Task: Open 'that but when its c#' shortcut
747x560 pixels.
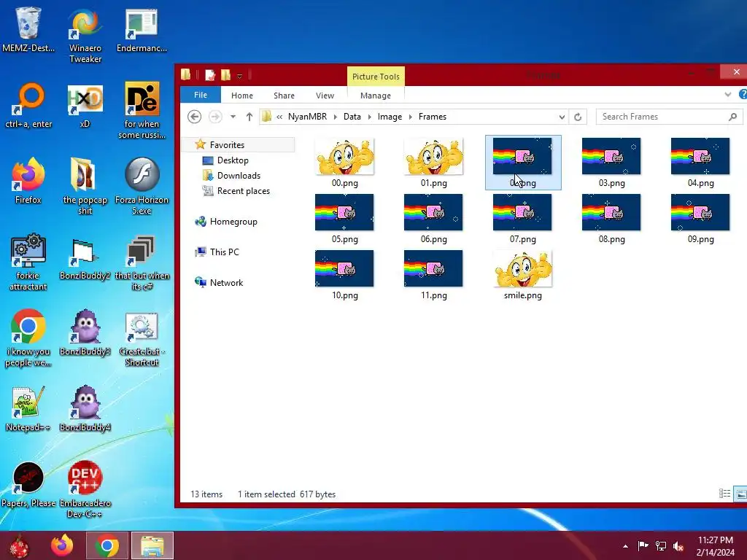Action: click(x=142, y=262)
